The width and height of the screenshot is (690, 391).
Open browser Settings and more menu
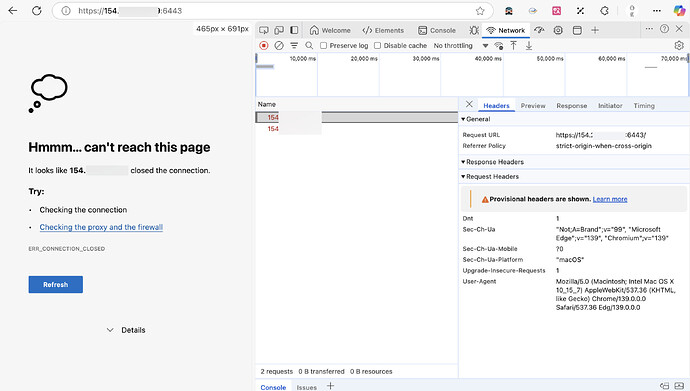click(657, 11)
